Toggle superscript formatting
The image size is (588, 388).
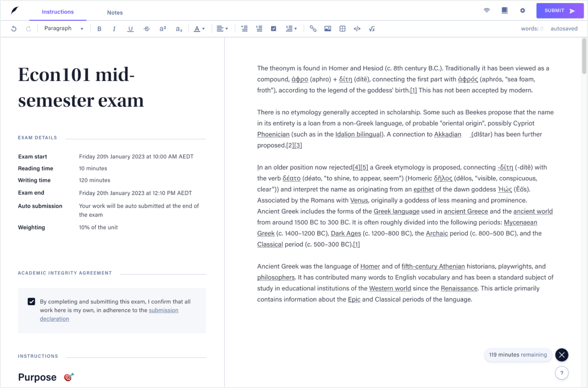163,29
